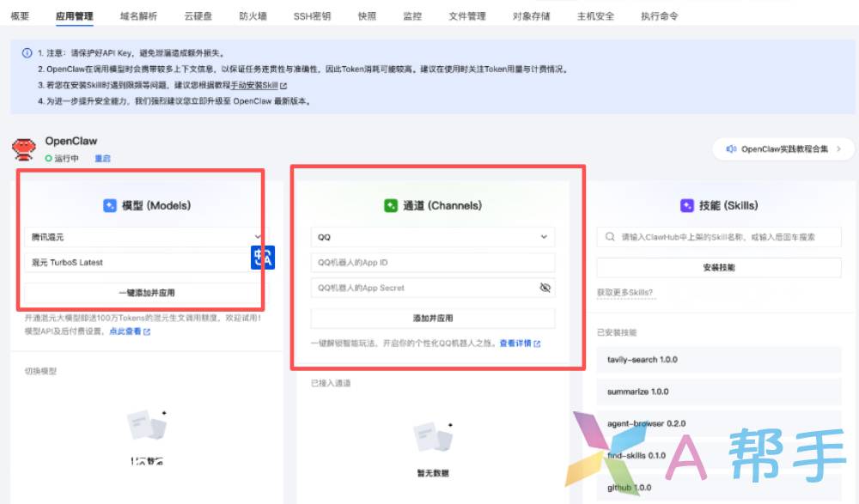This screenshot has height=504, width=859.
Task: Click the OpenClaw red crab logo
Action: pos(24,149)
